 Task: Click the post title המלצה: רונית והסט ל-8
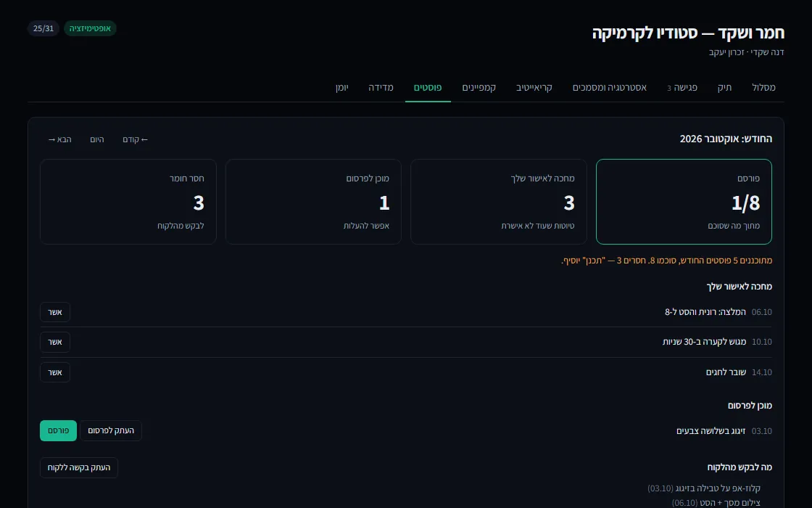pos(705,312)
